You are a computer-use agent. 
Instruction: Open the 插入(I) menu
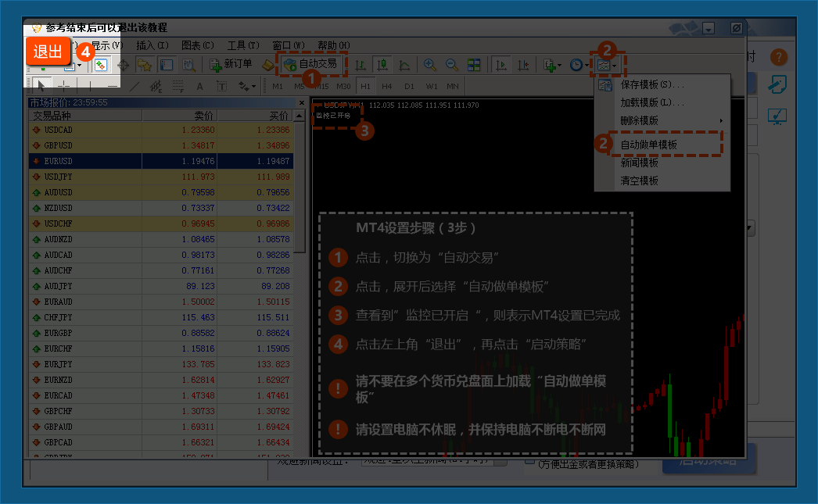pos(152,46)
